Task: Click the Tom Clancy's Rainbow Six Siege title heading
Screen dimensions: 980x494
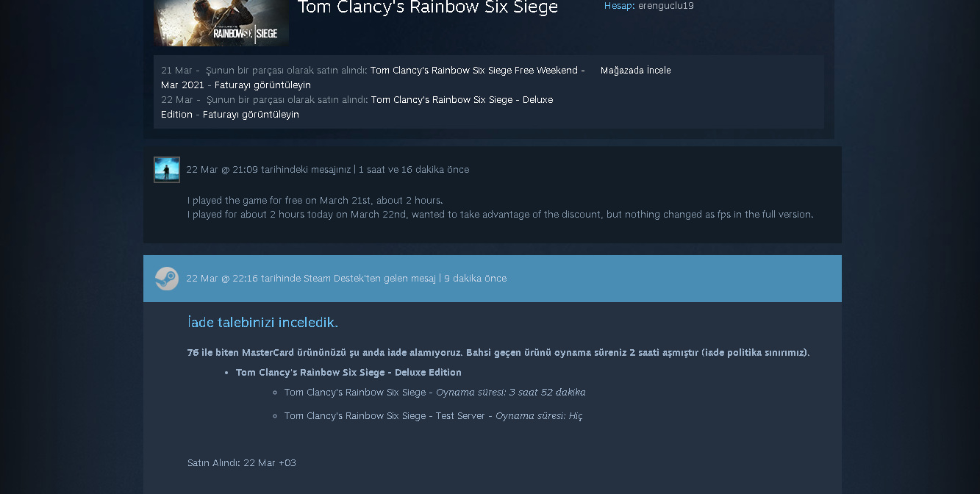Action: click(428, 7)
